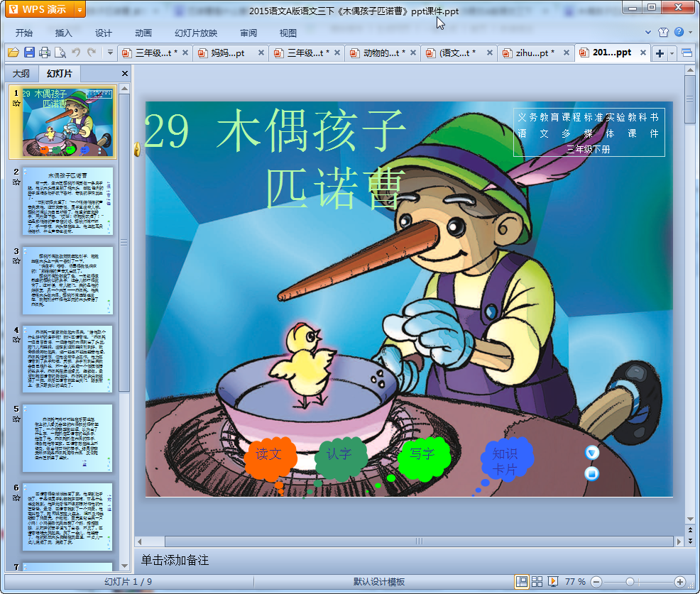The width and height of the screenshot is (700, 594).
Task: Save the presentation with the disk icon
Action: (30, 53)
